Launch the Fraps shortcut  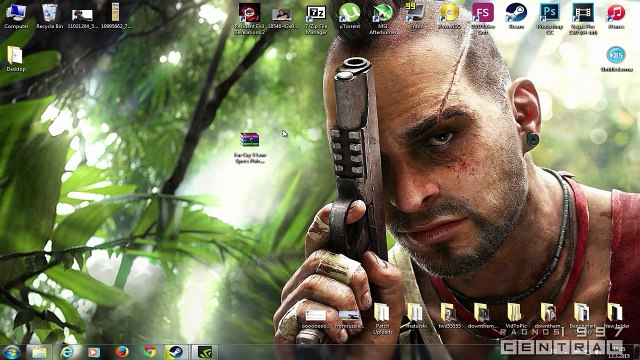(416, 16)
